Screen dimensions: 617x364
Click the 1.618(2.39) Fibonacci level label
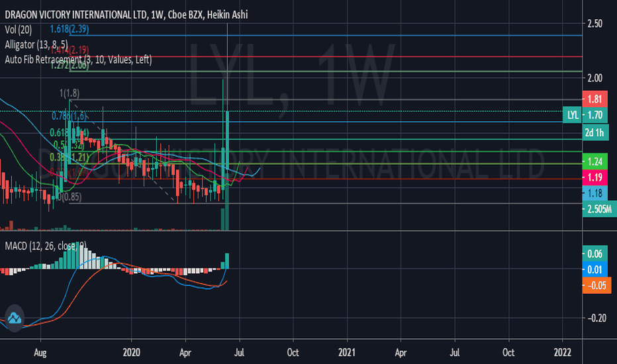(70, 29)
